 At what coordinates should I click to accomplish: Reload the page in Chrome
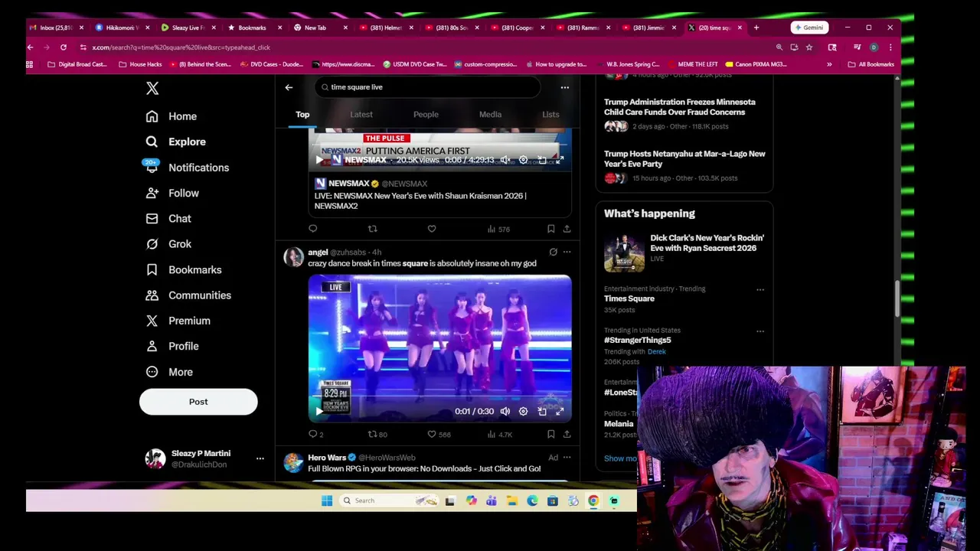point(64,47)
